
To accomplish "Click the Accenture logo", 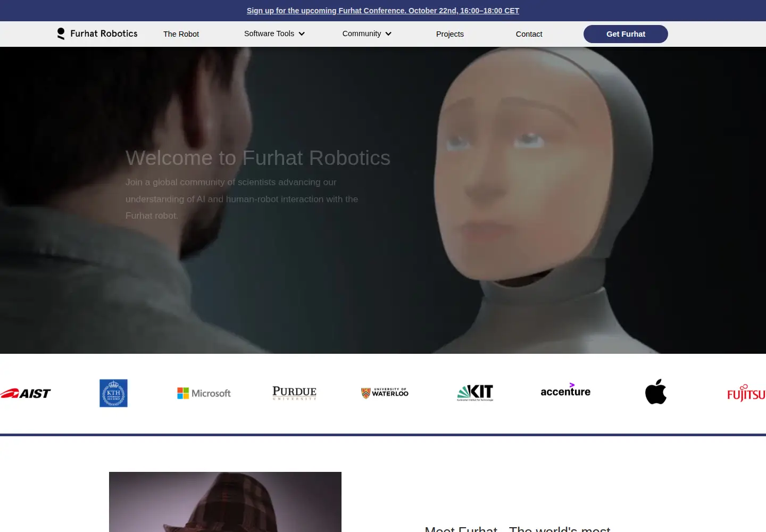I will click(x=565, y=390).
